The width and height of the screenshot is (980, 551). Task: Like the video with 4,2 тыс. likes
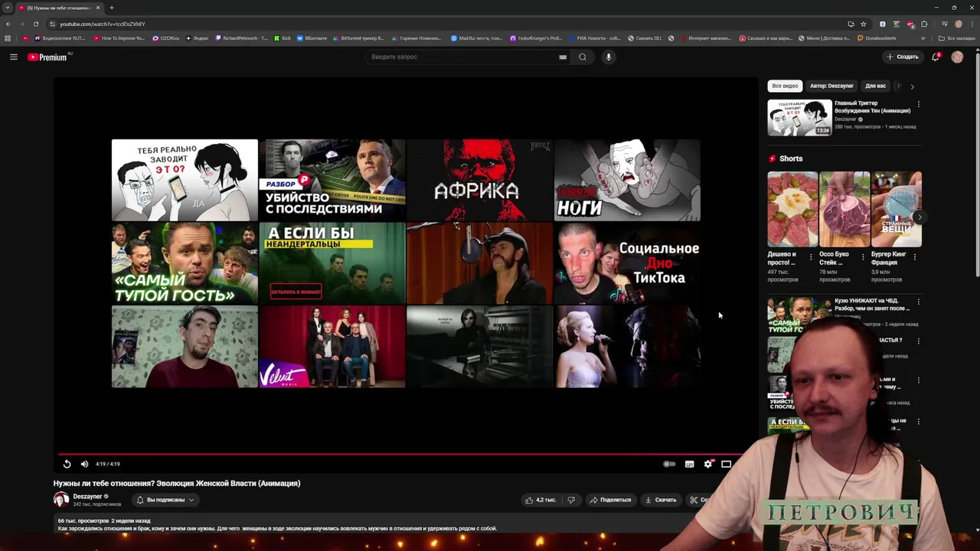coord(541,500)
